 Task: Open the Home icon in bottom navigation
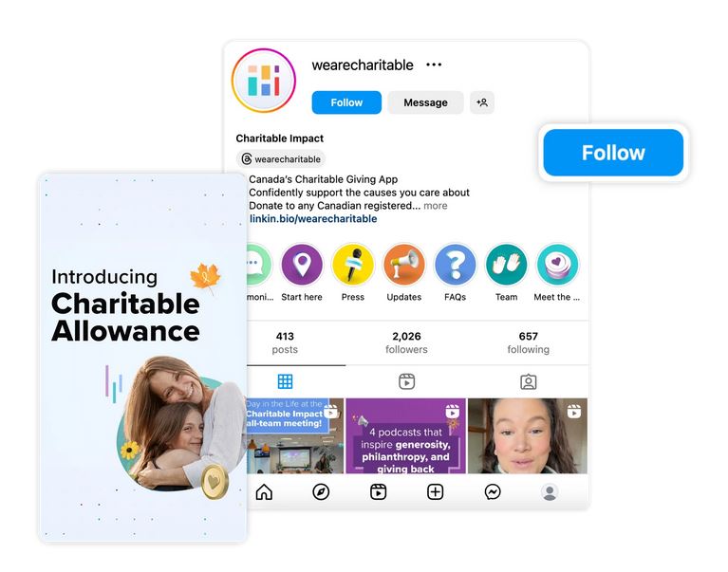pos(264,491)
